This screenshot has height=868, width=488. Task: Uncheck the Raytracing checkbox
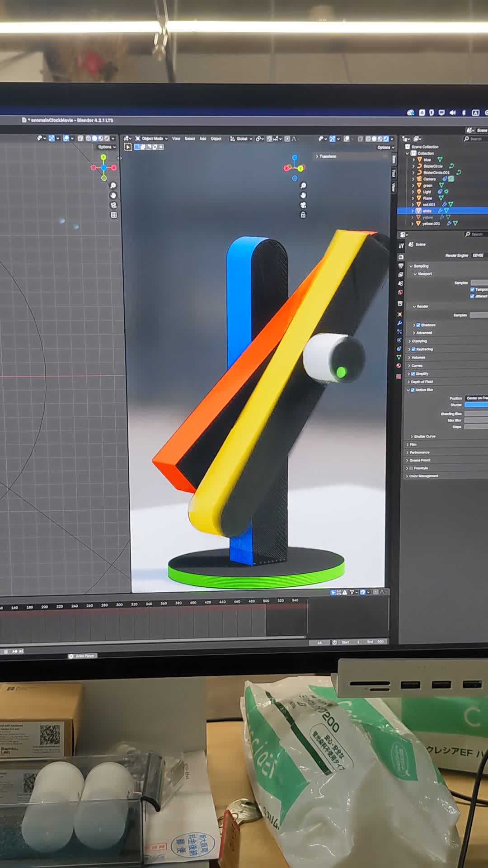[413, 349]
